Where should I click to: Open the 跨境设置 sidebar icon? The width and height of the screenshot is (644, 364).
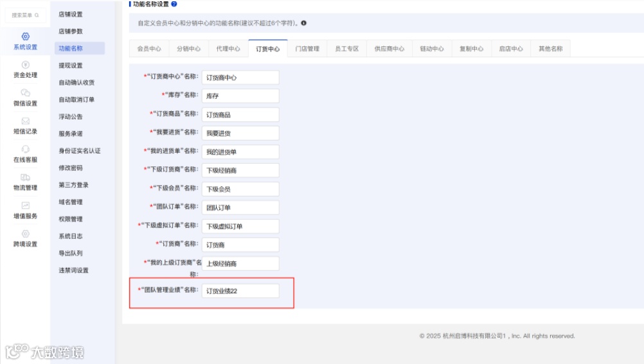26,234
